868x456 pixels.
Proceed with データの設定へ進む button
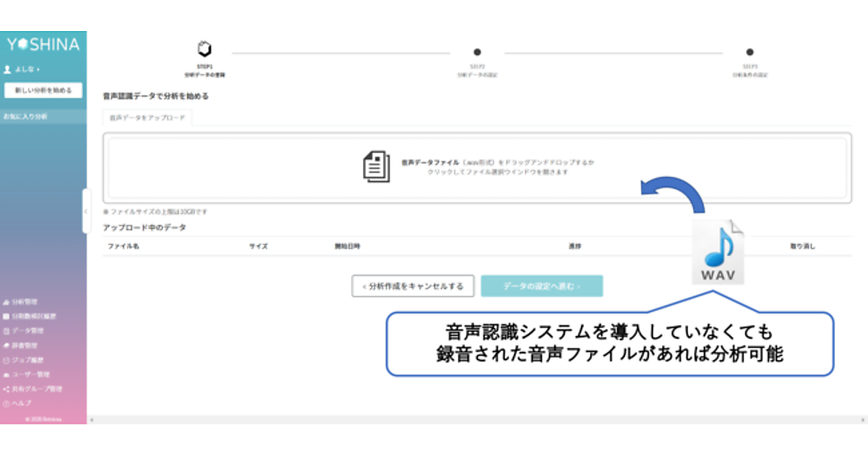pos(541,286)
